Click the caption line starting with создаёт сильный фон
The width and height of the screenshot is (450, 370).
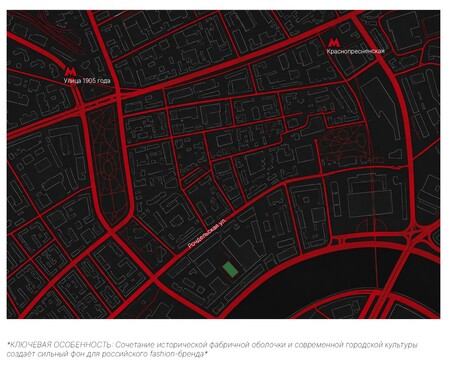click(107, 354)
